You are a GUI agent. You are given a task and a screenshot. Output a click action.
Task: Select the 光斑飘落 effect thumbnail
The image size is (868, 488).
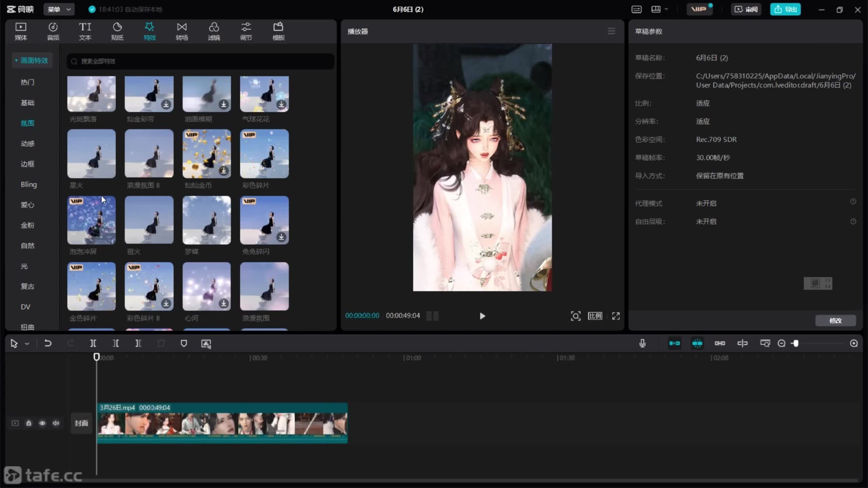[x=92, y=94]
